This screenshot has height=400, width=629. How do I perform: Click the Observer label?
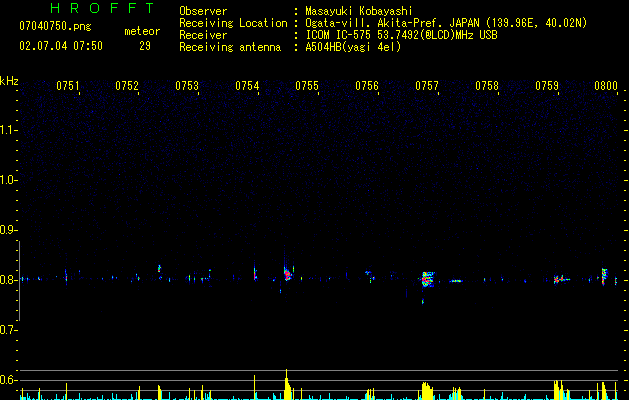tap(203, 11)
